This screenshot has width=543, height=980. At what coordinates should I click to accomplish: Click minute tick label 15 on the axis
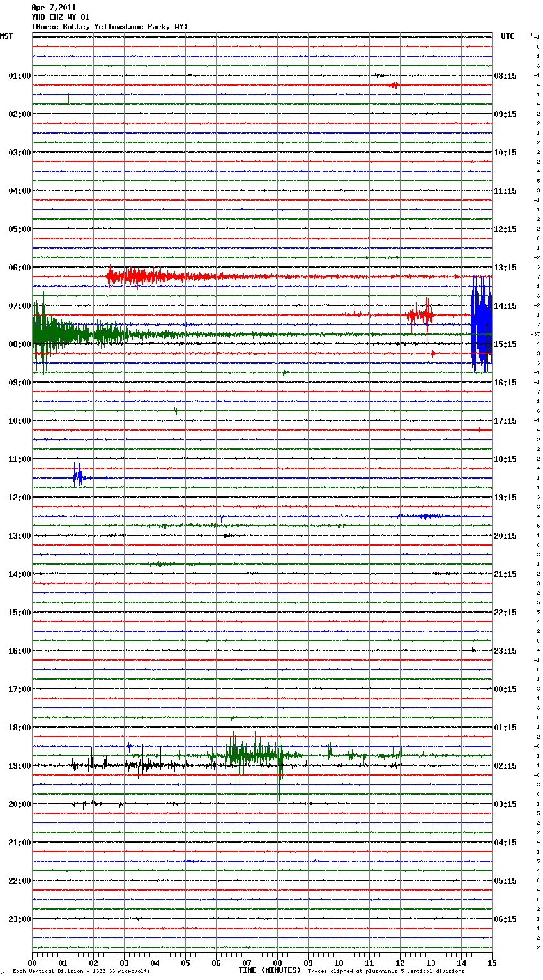[x=492, y=963]
